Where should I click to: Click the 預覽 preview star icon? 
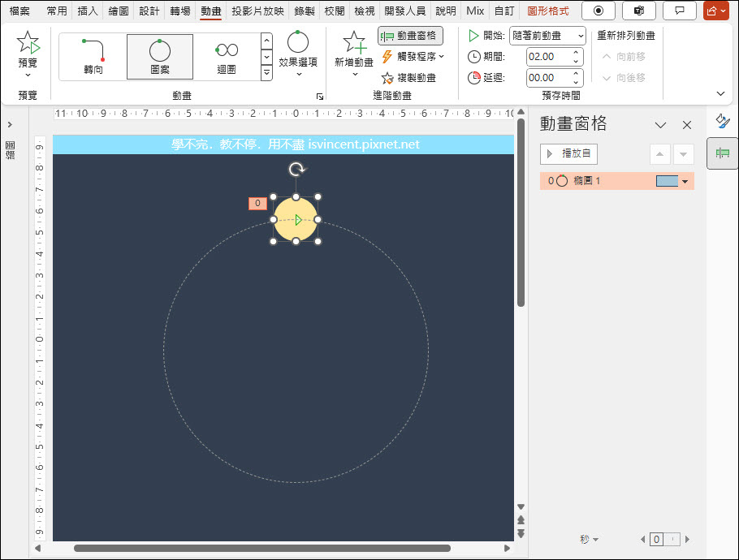tap(28, 42)
